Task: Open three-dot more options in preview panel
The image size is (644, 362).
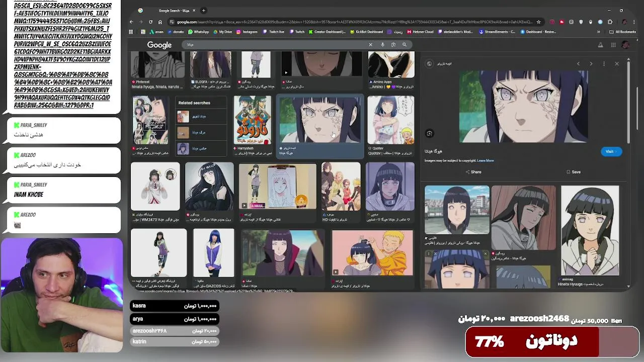Action: pos(604,64)
